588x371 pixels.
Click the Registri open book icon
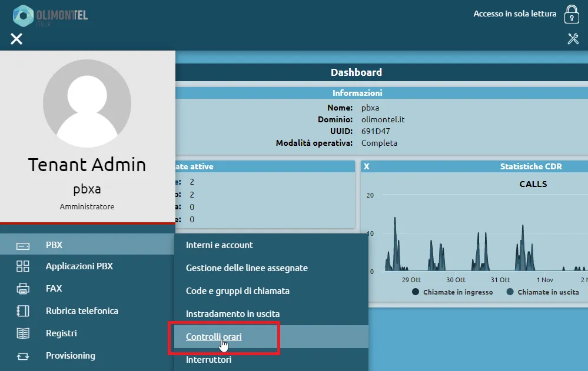pos(23,333)
